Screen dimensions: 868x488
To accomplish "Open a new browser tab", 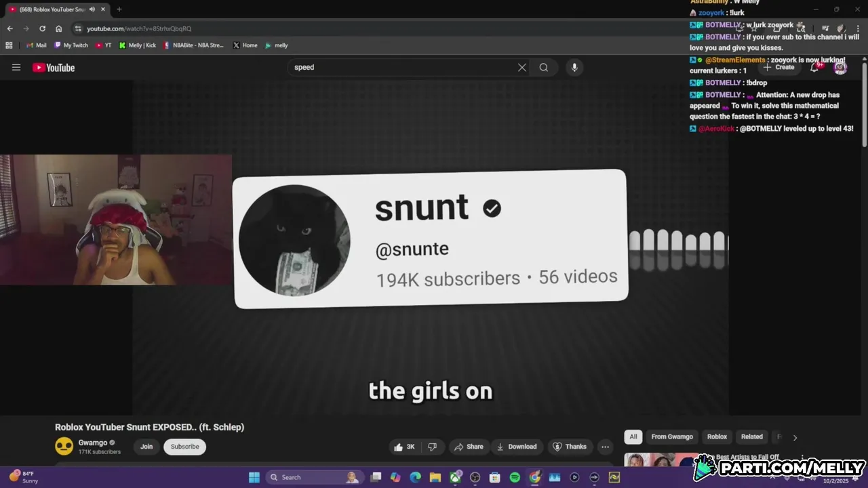I will pyautogui.click(x=119, y=9).
